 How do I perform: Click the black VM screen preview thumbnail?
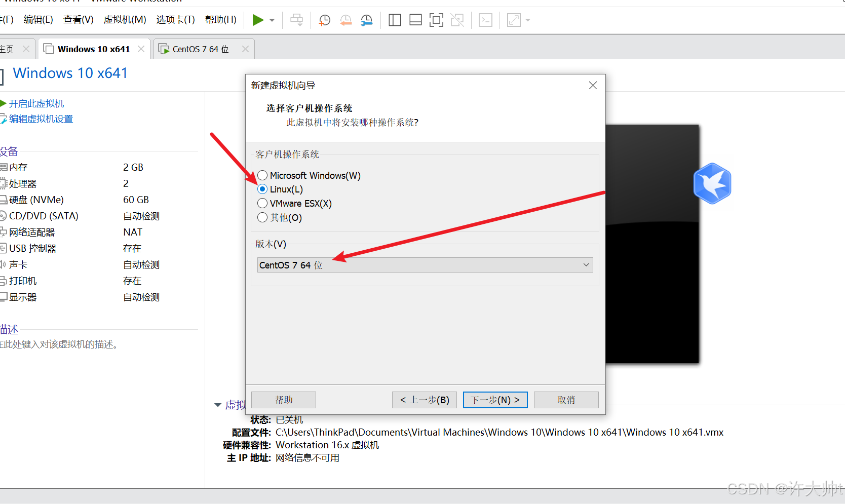coord(652,244)
